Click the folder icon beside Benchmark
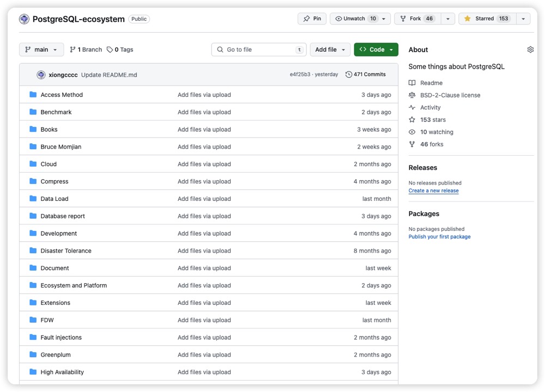This screenshot has width=545, height=392. click(33, 112)
